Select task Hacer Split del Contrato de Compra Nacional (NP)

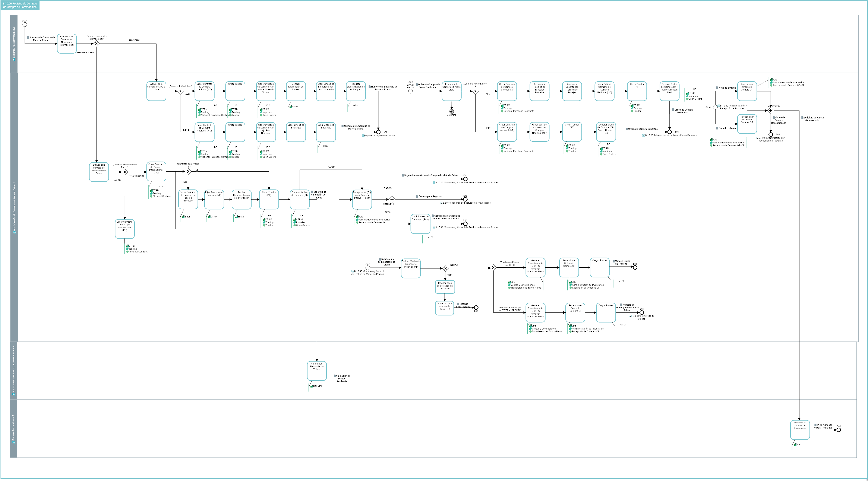tap(539, 132)
